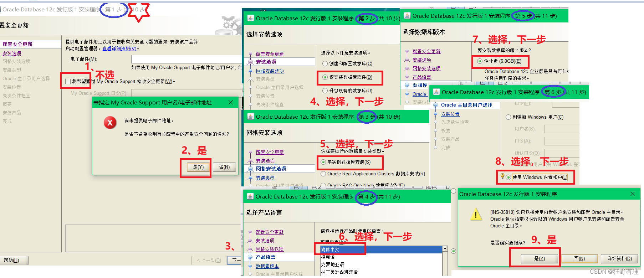
Task: Open 网格安装选项 link in step 5 sidebar
Action: point(426,69)
